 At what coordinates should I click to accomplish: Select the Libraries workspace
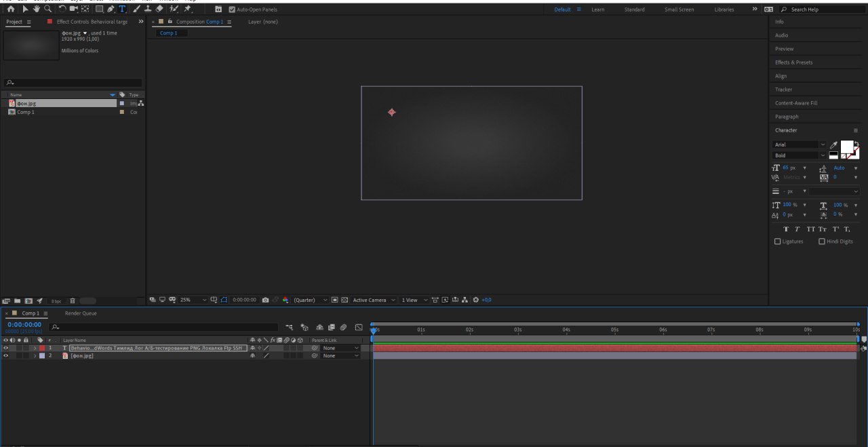[724, 9]
